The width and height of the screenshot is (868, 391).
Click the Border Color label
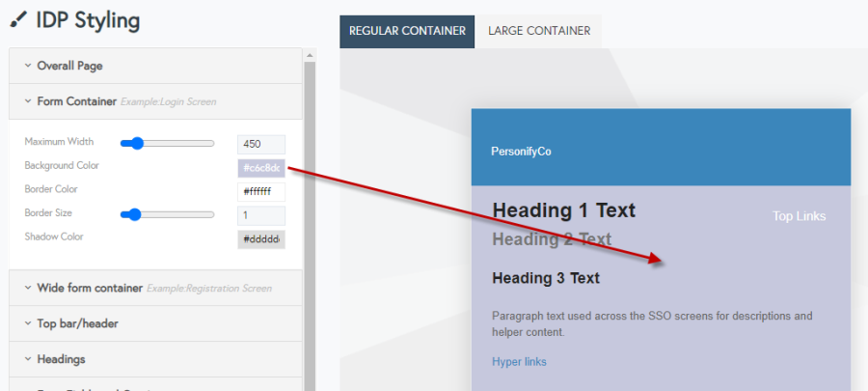(x=51, y=189)
